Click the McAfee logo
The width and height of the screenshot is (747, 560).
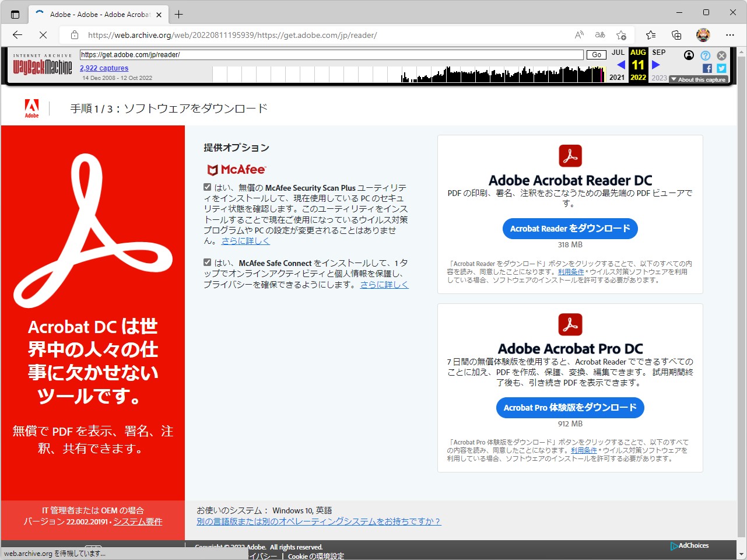[x=237, y=170]
